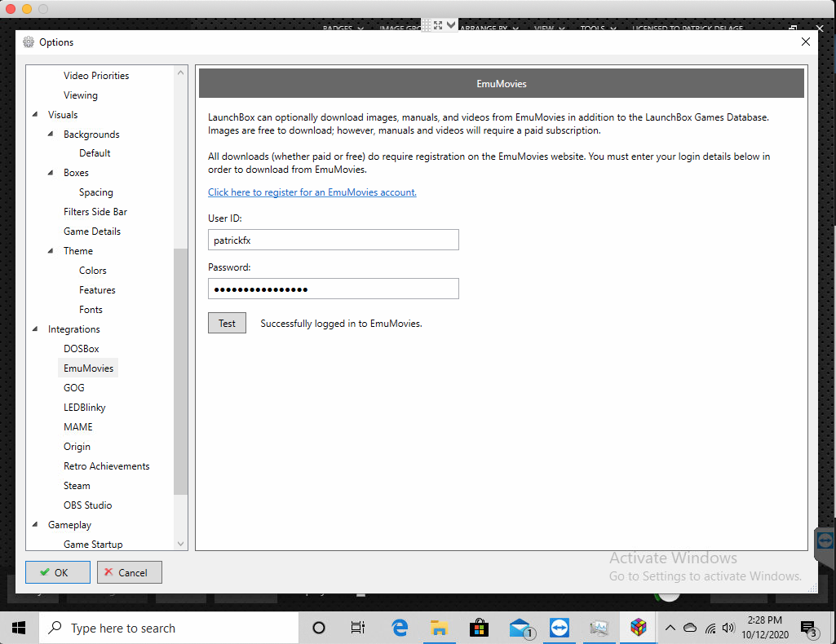Select the EmuMovies integration entry
836x644 pixels.
pyautogui.click(x=88, y=368)
